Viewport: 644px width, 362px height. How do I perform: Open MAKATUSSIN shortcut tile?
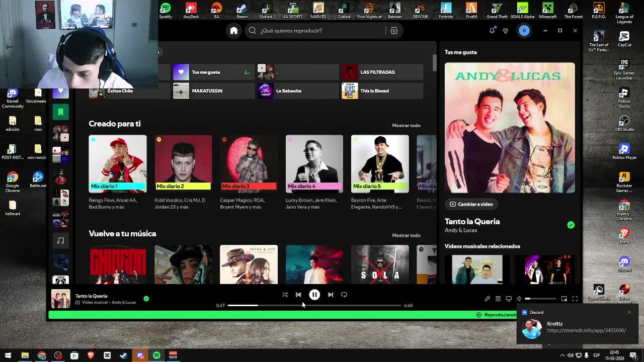pos(213,91)
